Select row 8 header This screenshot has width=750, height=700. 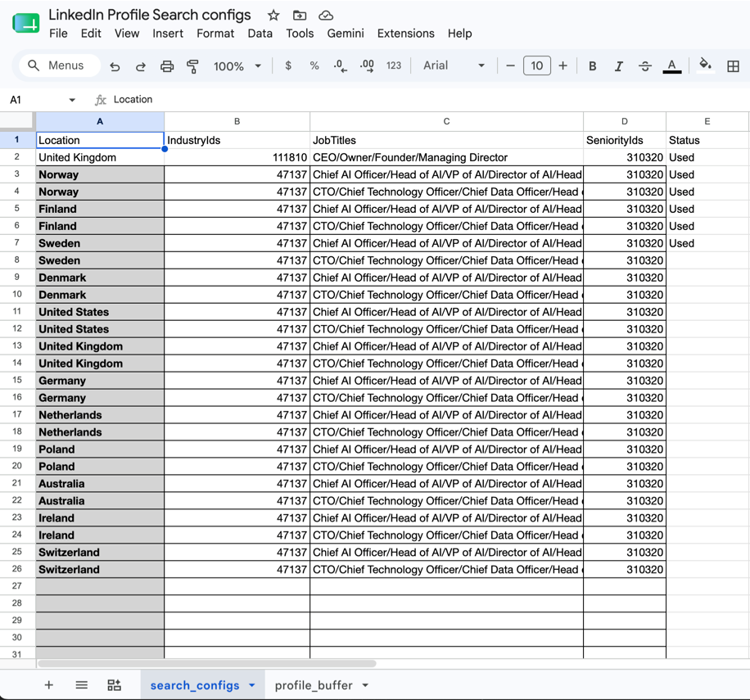(17, 260)
